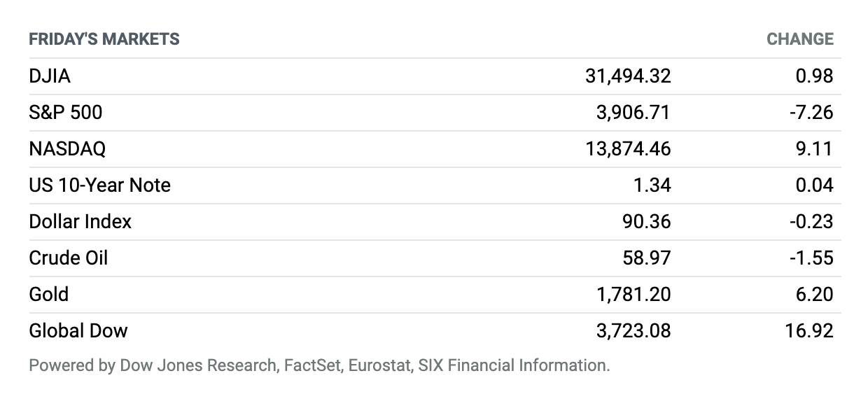Click the DJIA change value 0.98
The height and width of the screenshot is (406, 868).
(x=814, y=76)
